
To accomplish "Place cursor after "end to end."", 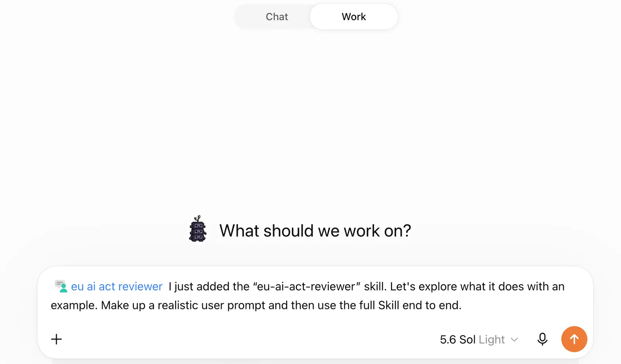I will (462, 305).
